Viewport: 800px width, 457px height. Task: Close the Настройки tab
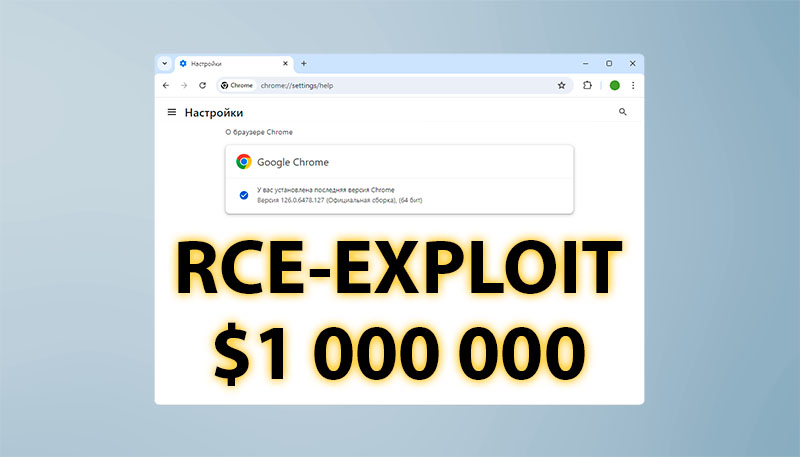pos(283,63)
